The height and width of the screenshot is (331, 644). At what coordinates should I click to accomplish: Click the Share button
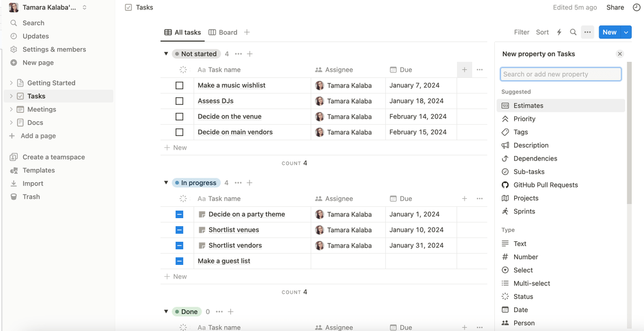tap(615, 8)
